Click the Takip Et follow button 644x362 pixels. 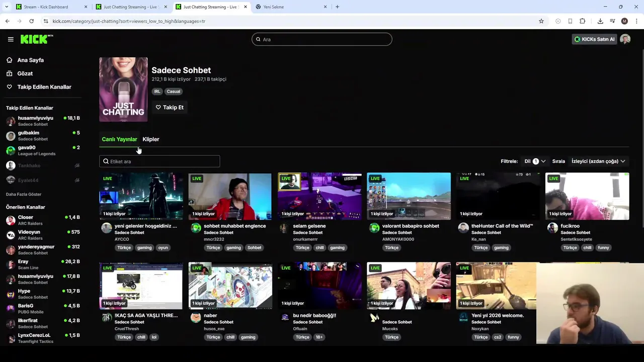tap(170, 107)
